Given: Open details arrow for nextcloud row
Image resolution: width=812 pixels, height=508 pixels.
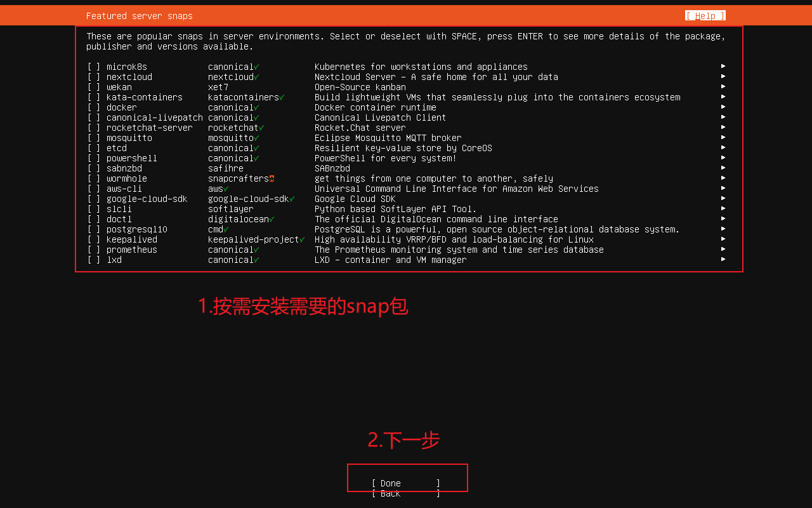Looking at the screenshot, I should (723, 76).
